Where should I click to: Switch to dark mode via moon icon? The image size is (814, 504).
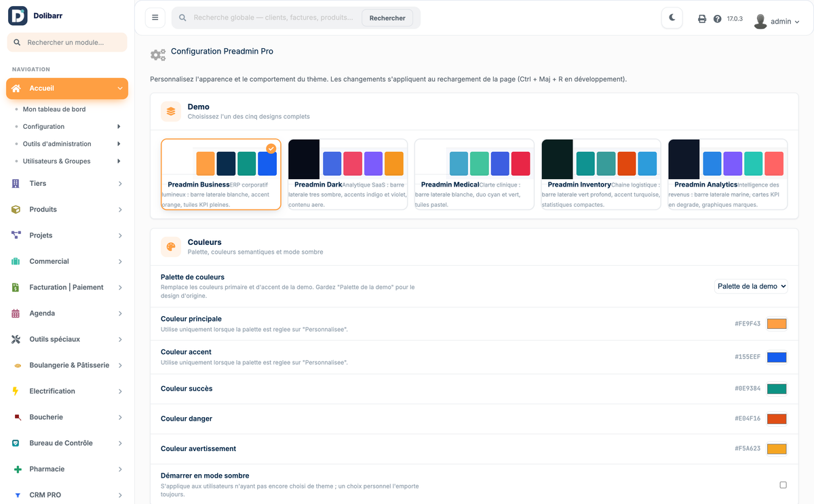(x=672, y=18)
